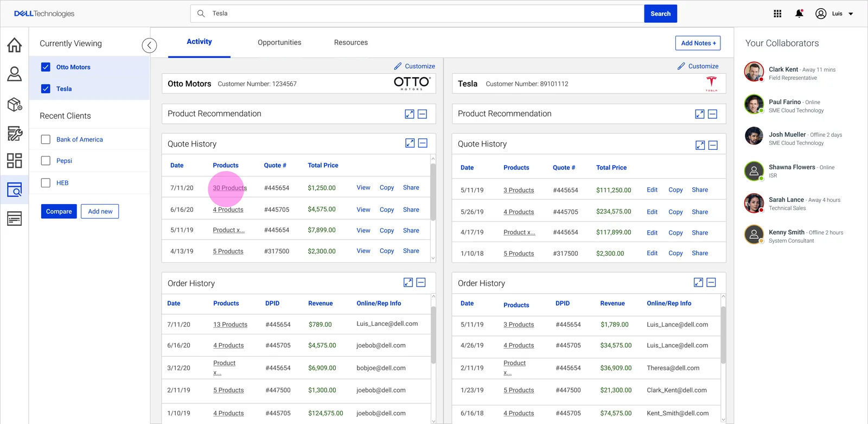Viewport: 868px width, 424px height.
Task: Maximize Otto Motors Order History panel
Action: coord(409,282)
